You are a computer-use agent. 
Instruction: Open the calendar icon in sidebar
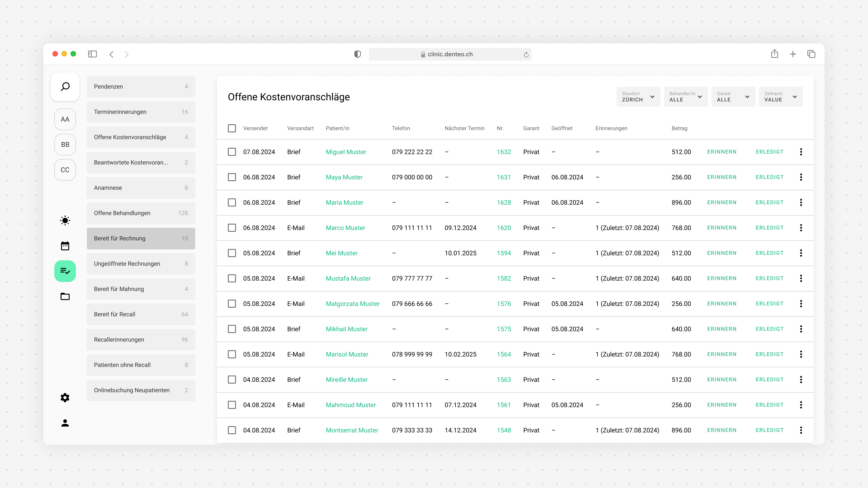tap(65, 246)
